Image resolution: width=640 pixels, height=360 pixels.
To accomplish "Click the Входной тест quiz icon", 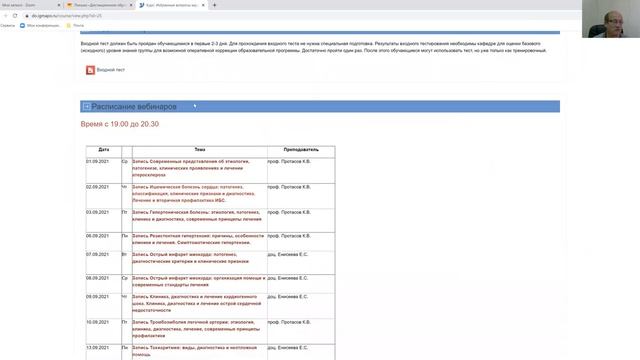I will [90, 70].
